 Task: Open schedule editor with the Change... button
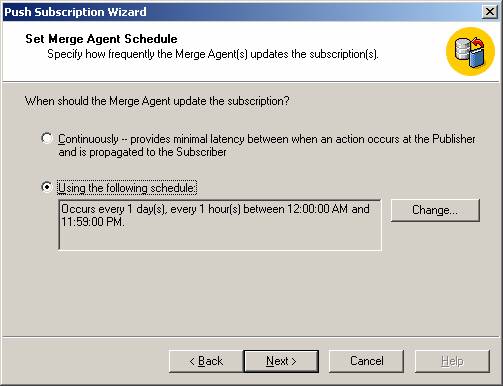coord(435,210)
